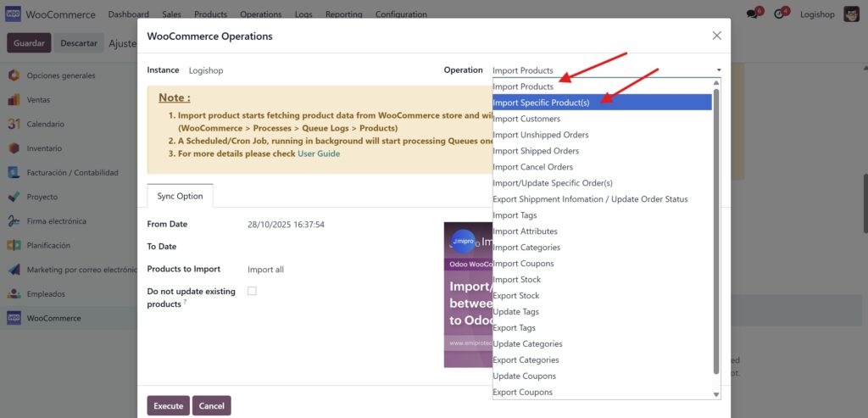868x418 pixels.
Task: Choose Import Coupons from list
Action: (602, 263)
